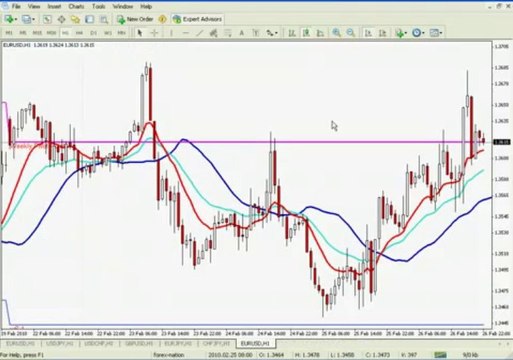Switch to the MN timeframe
This screenshot has height=360, width=513.
pyautogui.click(x=121, y=33)
